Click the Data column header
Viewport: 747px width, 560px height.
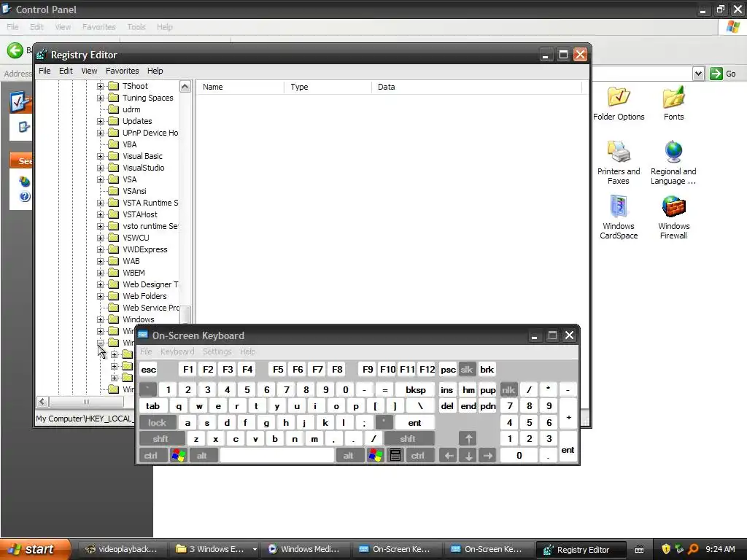pyautogui.click(x=477, y=87)
